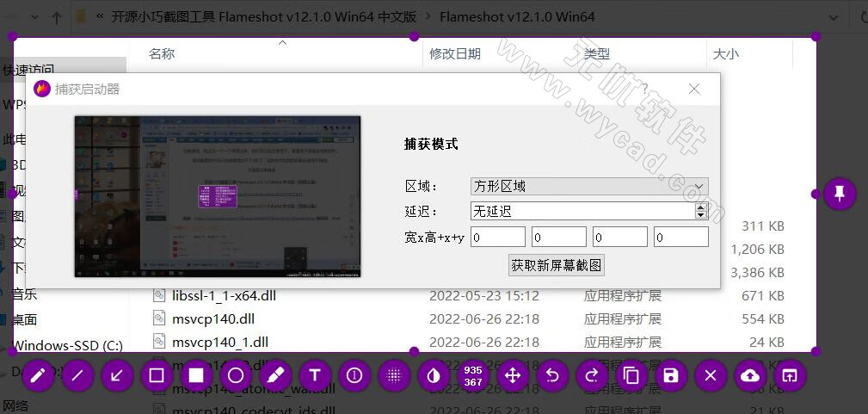Click the 获取新屏幕截图 button
The width and height of the screenshot is (868, 414).
click(x=557, y=265)
